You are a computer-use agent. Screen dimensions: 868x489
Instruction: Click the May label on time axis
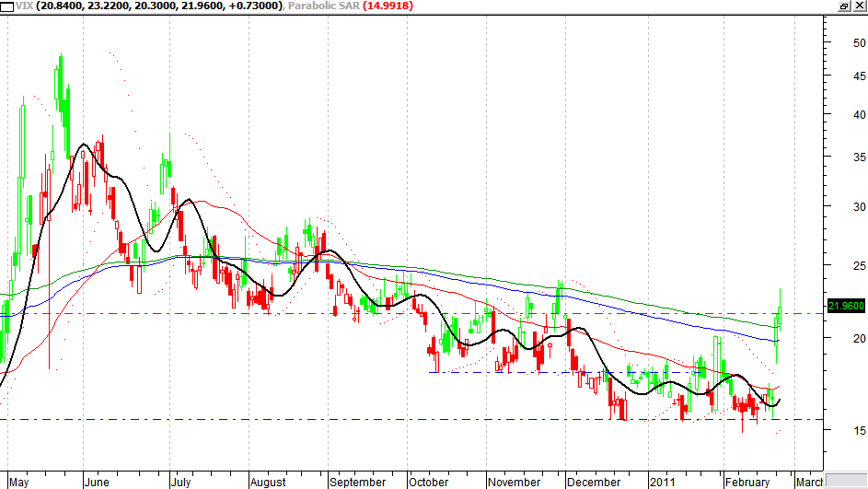(18, 483)
